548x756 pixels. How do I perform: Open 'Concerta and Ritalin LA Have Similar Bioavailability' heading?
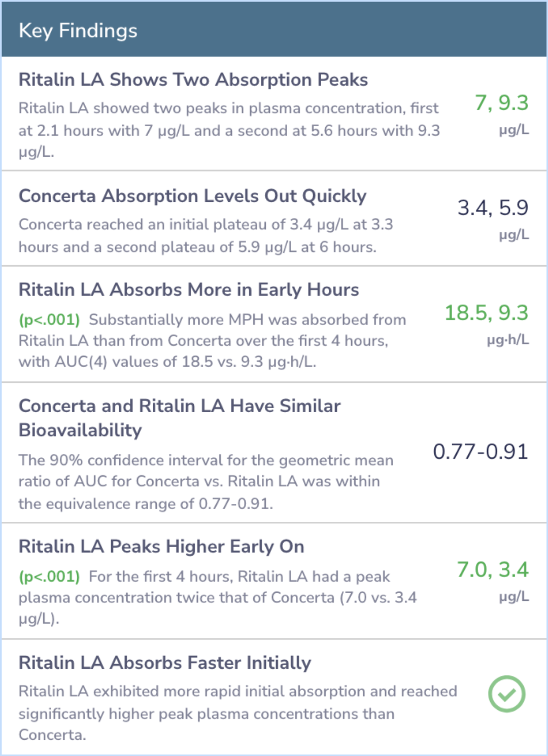[180, 418]
